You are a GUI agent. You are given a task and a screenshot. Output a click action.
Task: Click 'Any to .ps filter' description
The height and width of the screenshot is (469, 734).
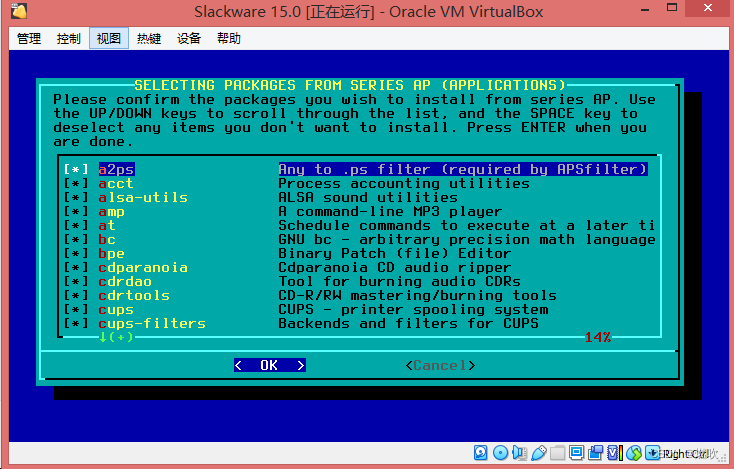[463, 169]
